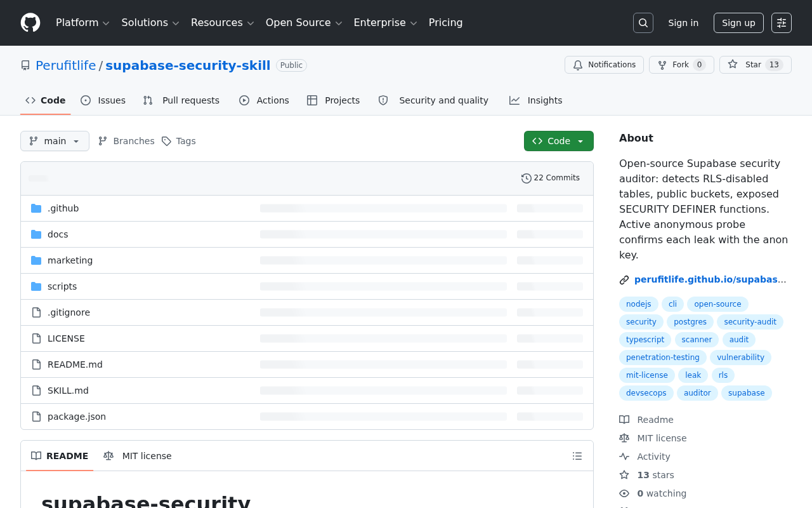The width and height of the screenshot is (812, 508).
Task: Click the repository icon beside Perufitlife
Action: [x=25, y=65]
